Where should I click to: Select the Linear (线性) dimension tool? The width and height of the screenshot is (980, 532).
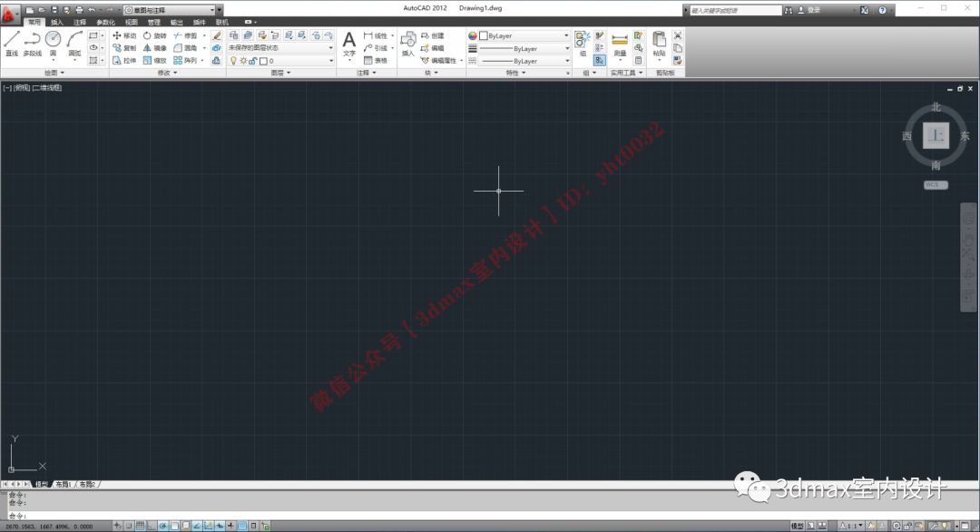coord(376,35)
